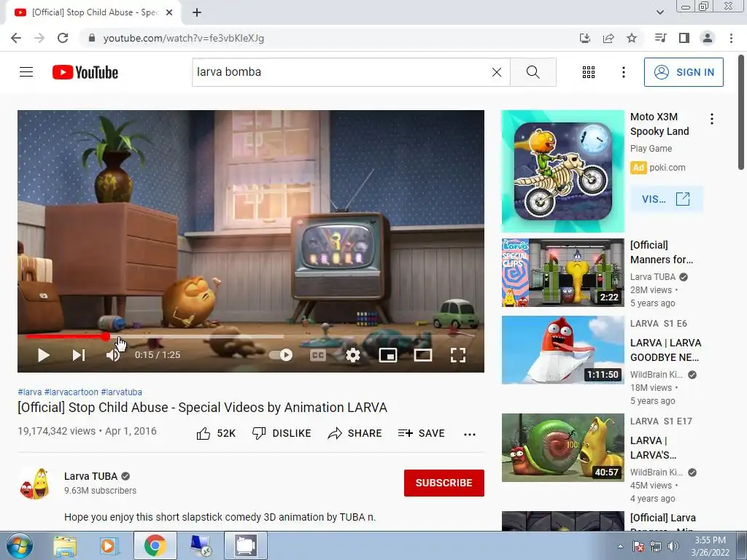Open the Chrome three-dot menu

pos(731,38)
